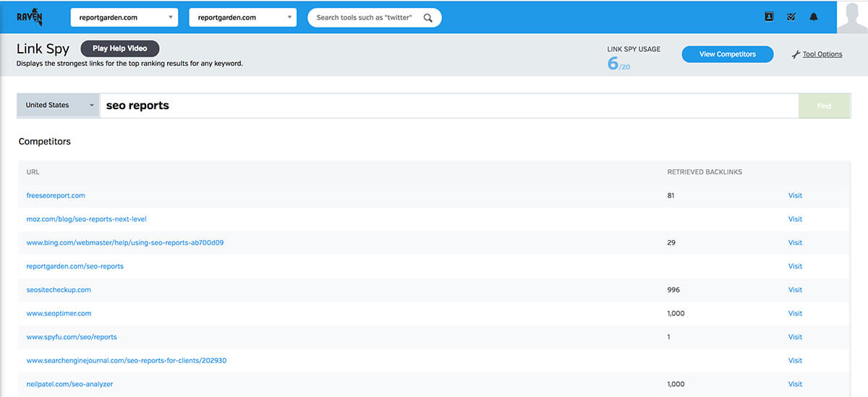Click the 1,000 value for neilpatel.com
Screen dimensions: 868x397
(x=676, y=384)
